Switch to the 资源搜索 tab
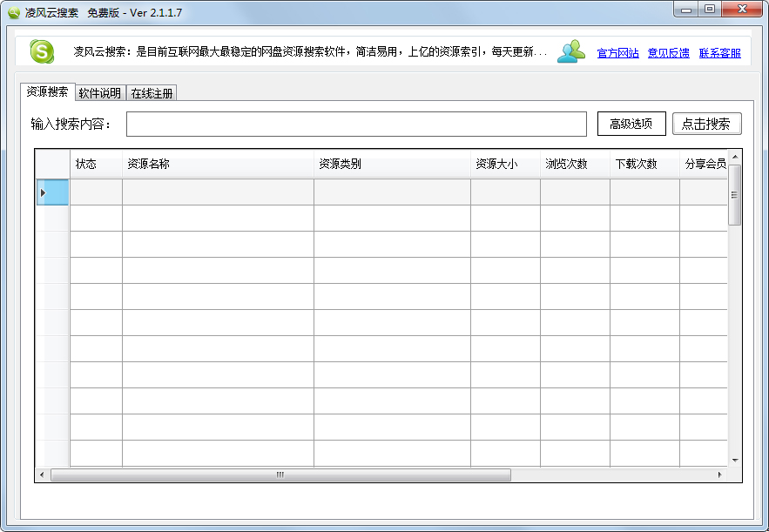The image size is (769, 532). (47, 92)
